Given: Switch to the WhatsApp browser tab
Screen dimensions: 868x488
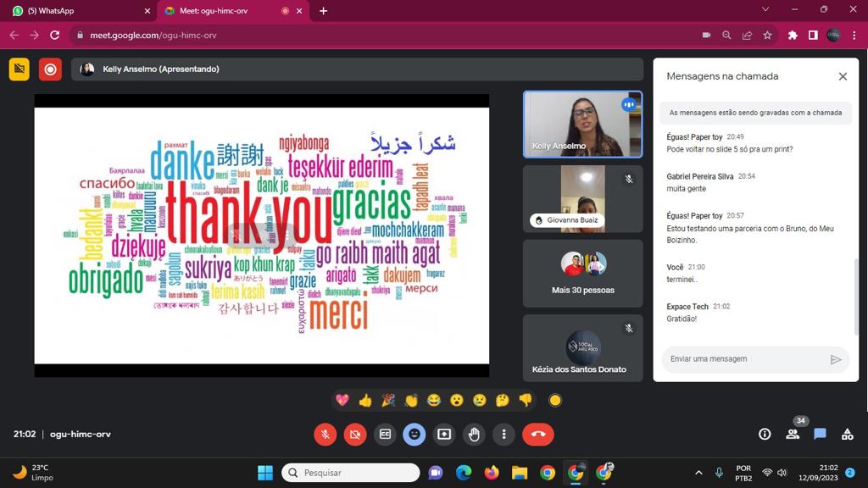Looking at the screenshot, I should (76, 11).
